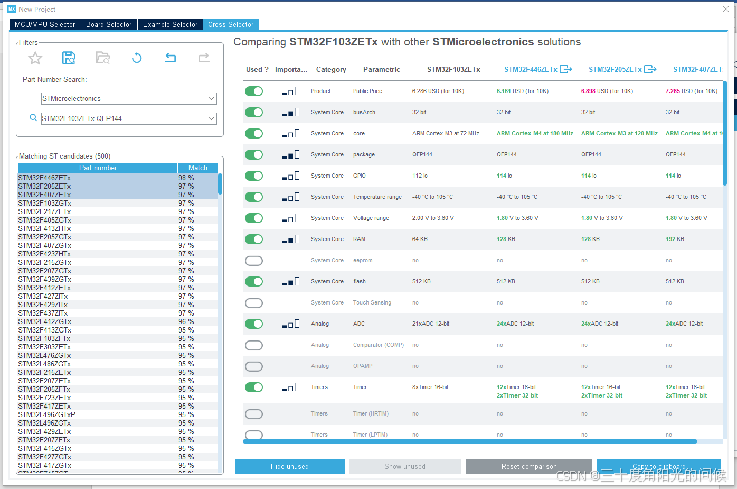Enable the eeprom criterion toggle
The width and height of the screenshot is (737, 489).
(x=254, y=260)
